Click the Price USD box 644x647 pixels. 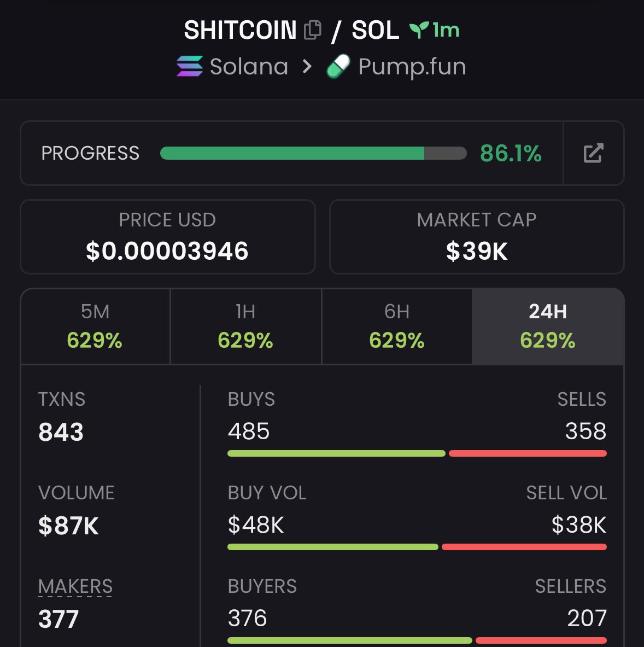[167, 236]
